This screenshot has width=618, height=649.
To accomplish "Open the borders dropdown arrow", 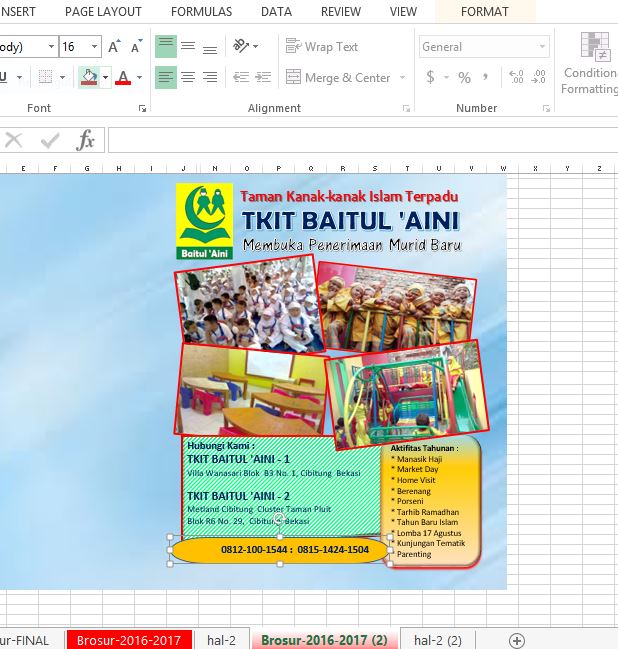I will click(x=62, y=77).
